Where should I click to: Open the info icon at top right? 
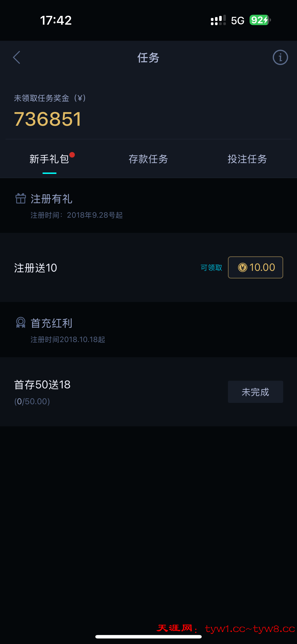point(280,58)
